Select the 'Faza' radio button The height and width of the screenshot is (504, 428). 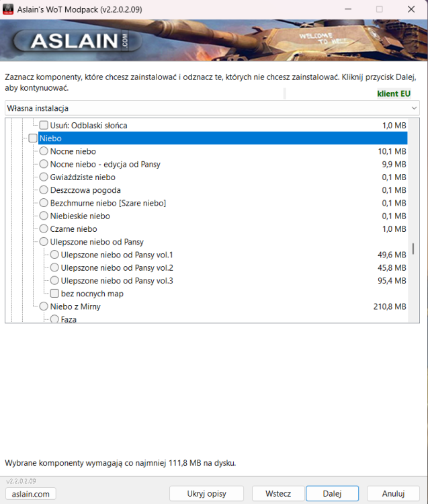(x=54, y=319)
